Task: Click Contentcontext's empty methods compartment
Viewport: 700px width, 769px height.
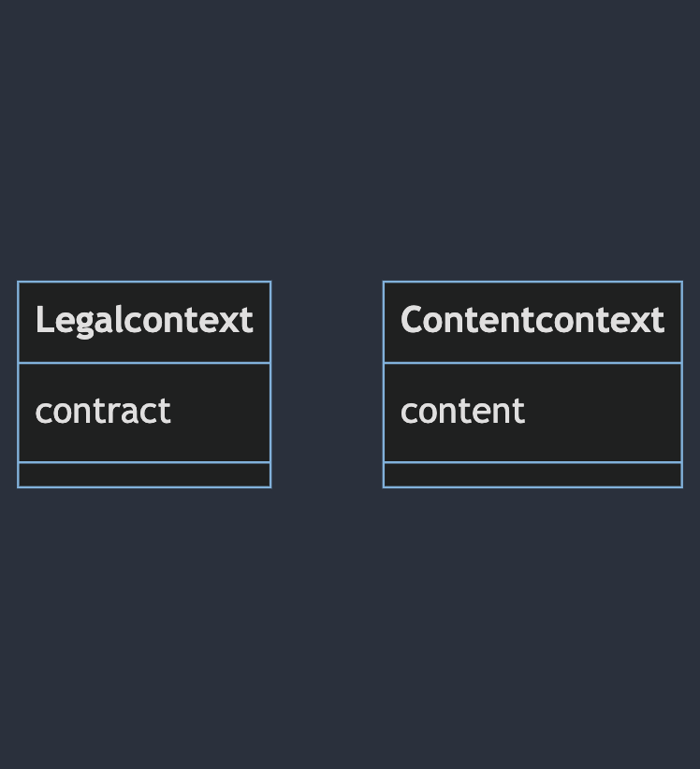Action: 532,474
